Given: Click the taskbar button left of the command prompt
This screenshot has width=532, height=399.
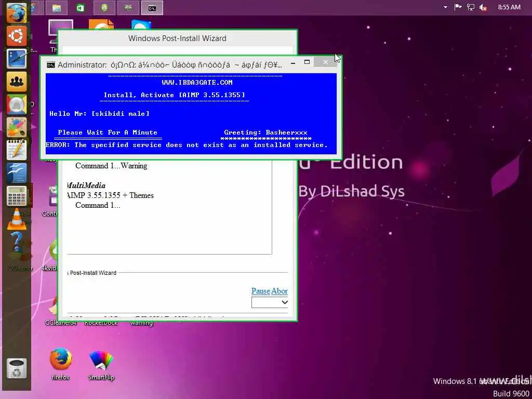Looking at the screenshot, I should click(128, 8).
